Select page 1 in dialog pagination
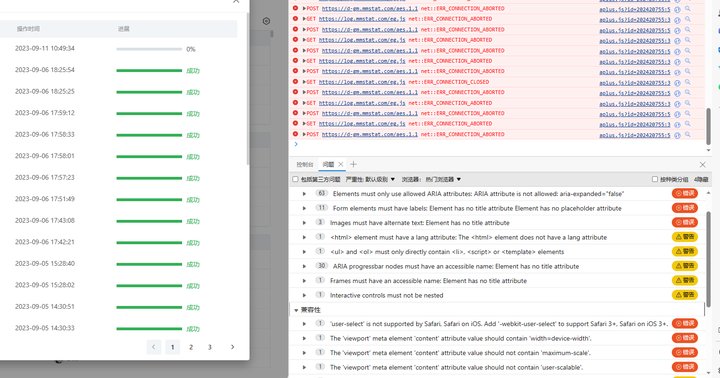 (173, 347)
